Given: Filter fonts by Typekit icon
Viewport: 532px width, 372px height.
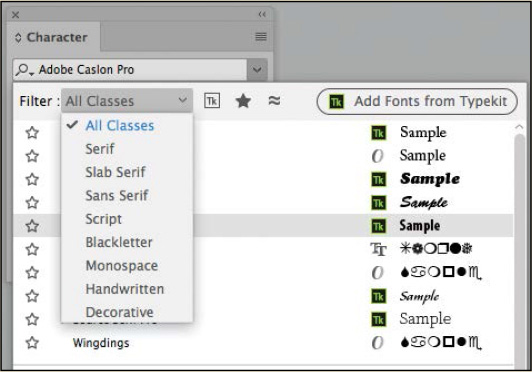Looking at the screenshot, I should click(x=212, y=101).
